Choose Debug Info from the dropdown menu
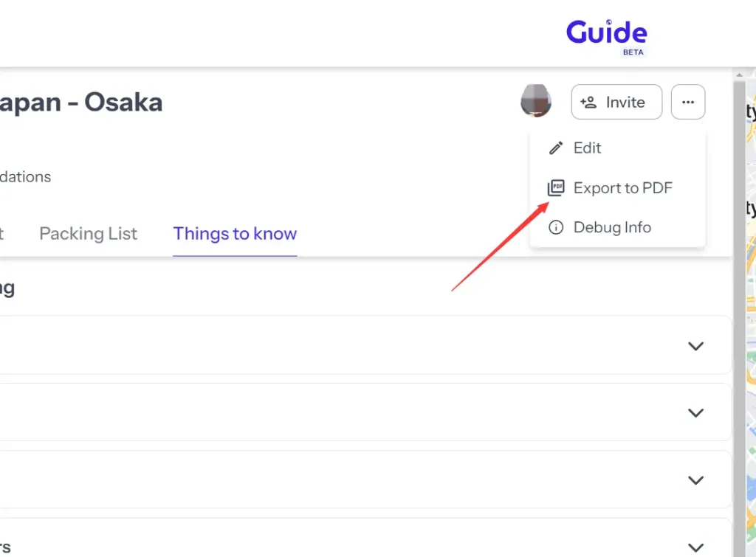The height and width of the screenshot is (557, 756). click(x=611, y=227)
